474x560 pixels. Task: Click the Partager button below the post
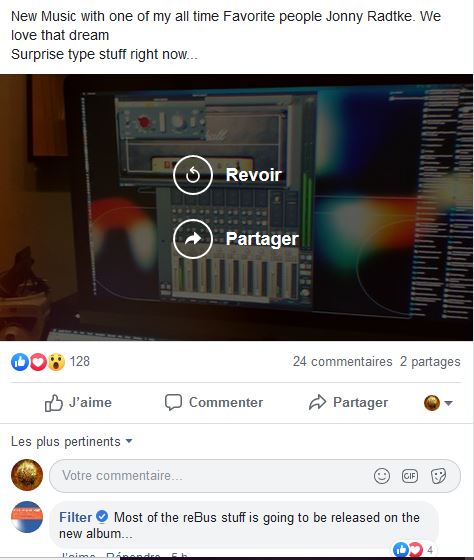(x=348, y=402)
